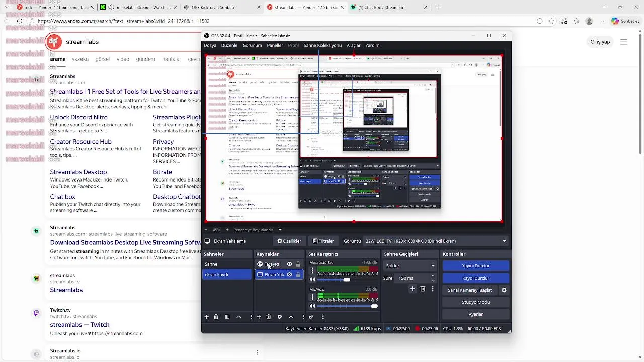Screen dimensions: 644x362
Task: Add a new scene with the plus icon in Sahneler
Action: point(206,317)
